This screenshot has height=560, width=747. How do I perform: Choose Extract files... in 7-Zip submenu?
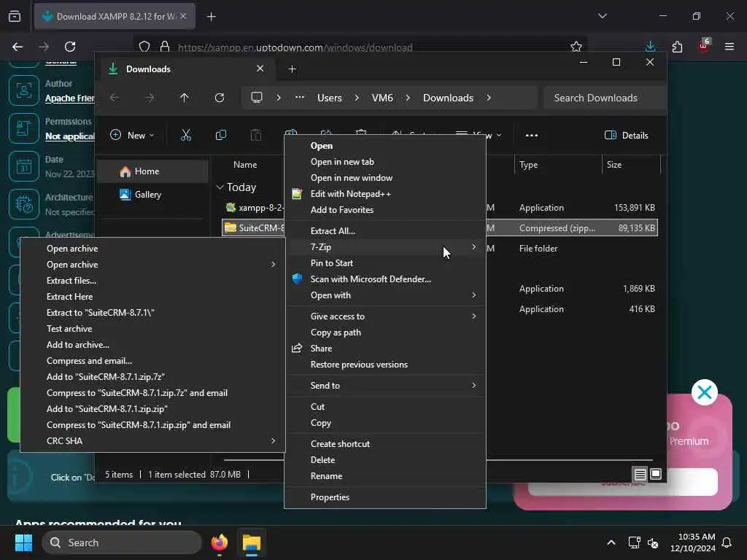point(152,281)
